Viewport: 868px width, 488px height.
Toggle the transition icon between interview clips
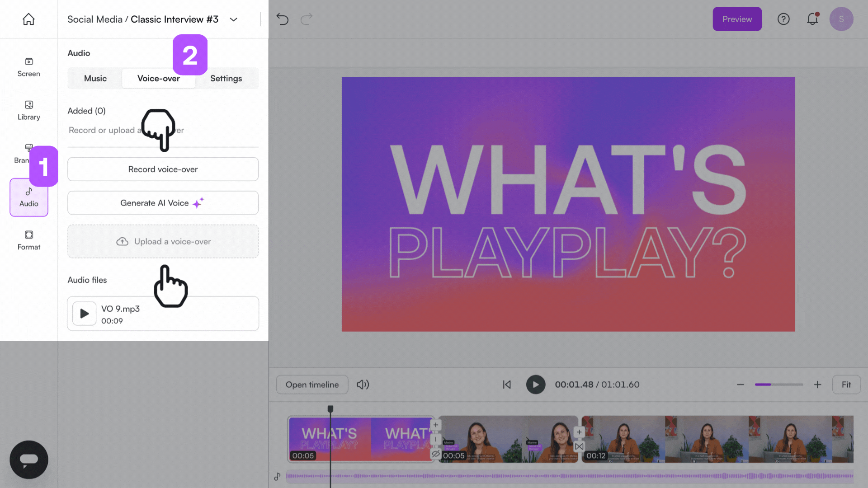coord(579,446)
